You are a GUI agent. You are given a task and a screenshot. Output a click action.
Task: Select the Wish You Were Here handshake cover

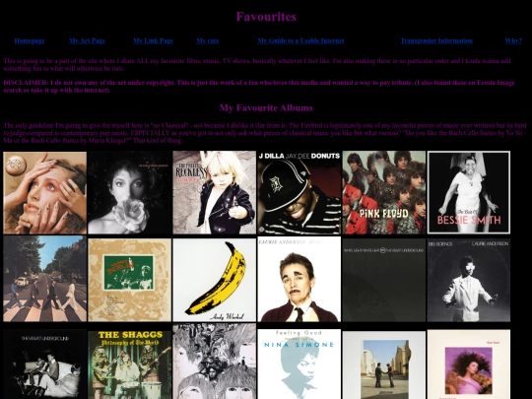click(x=384, y=366)
